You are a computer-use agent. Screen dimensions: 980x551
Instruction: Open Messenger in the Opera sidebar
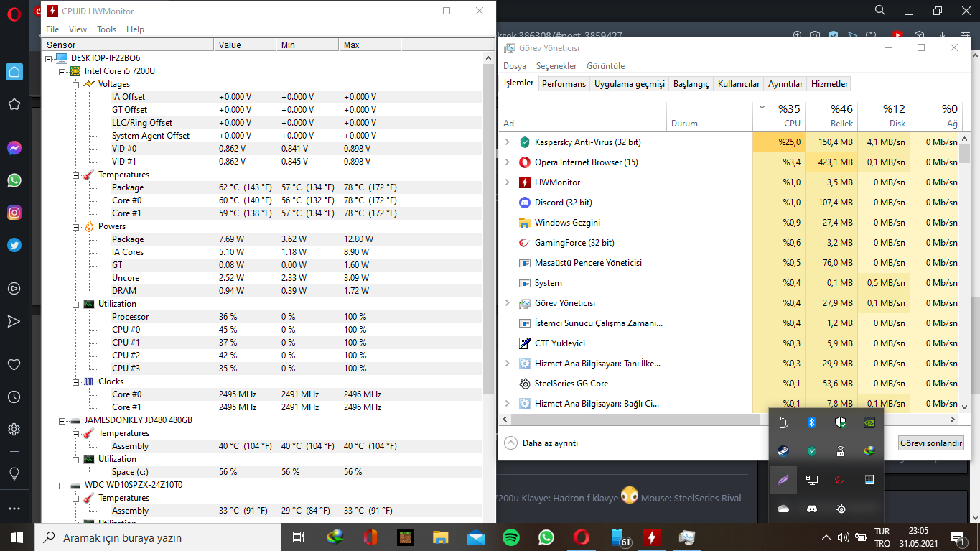(x=14, y=148)
